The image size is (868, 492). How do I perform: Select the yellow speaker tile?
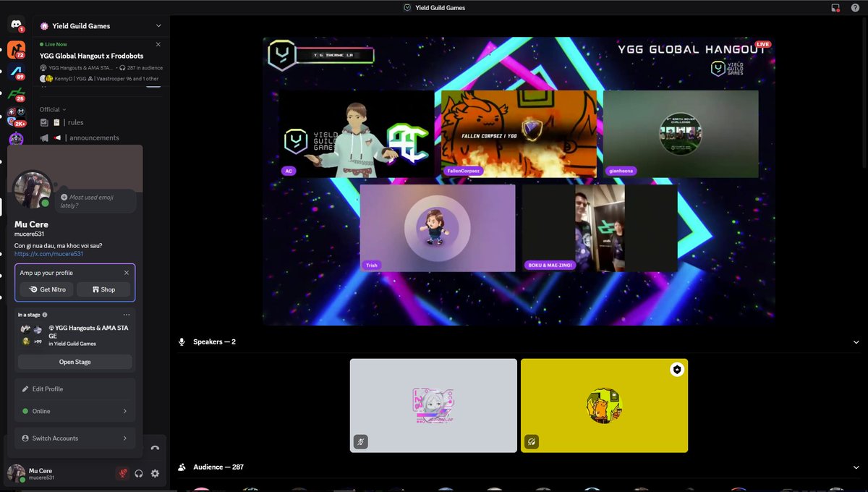[604, 405]
